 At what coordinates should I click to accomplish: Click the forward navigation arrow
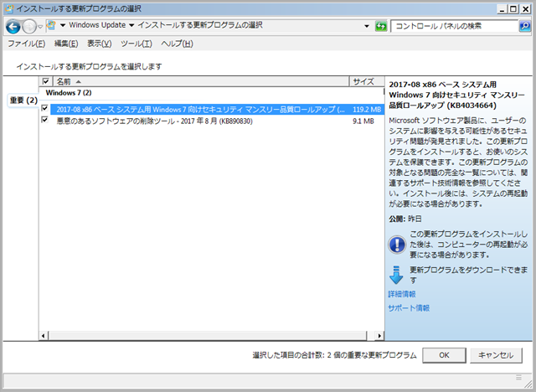pos(29,26)
